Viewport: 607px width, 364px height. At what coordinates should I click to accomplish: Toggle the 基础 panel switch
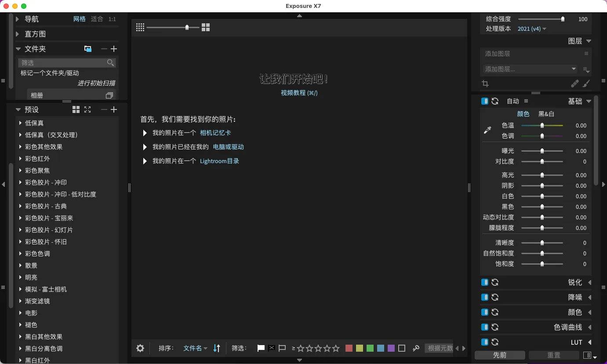click(x=485, y=101)
